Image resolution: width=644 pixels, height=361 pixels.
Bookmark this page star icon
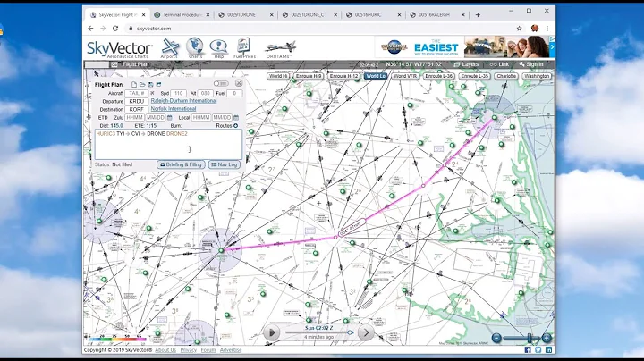pyautogui.click(x=519, y=29)
